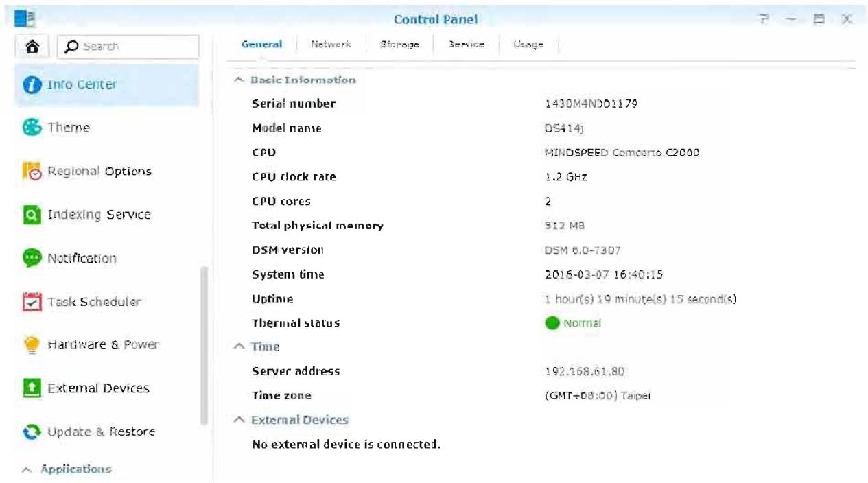Screen dimensions: 868x483
Task: Click the Home icon button
Action: (32, 47)
